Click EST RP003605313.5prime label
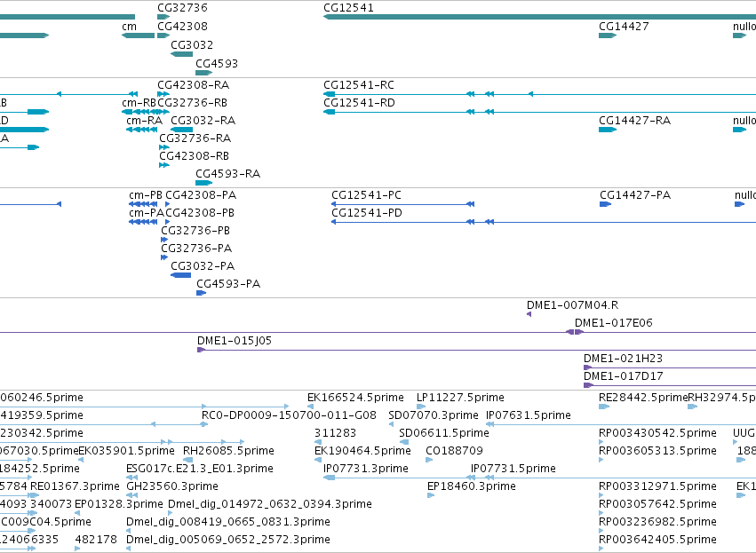Image resolution: width=756 pixels, height=553 pixels. tap(657, 451)
